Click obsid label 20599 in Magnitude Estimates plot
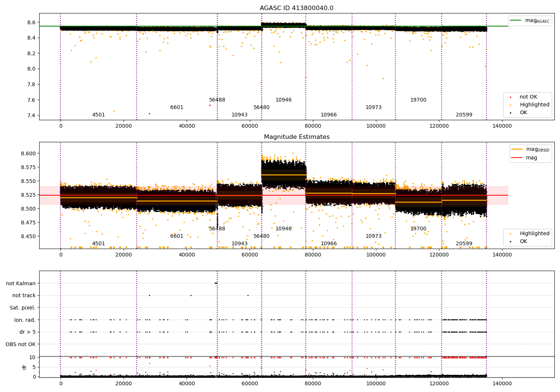560x392 pixels. pyautogui.click(x=464, y=244)
